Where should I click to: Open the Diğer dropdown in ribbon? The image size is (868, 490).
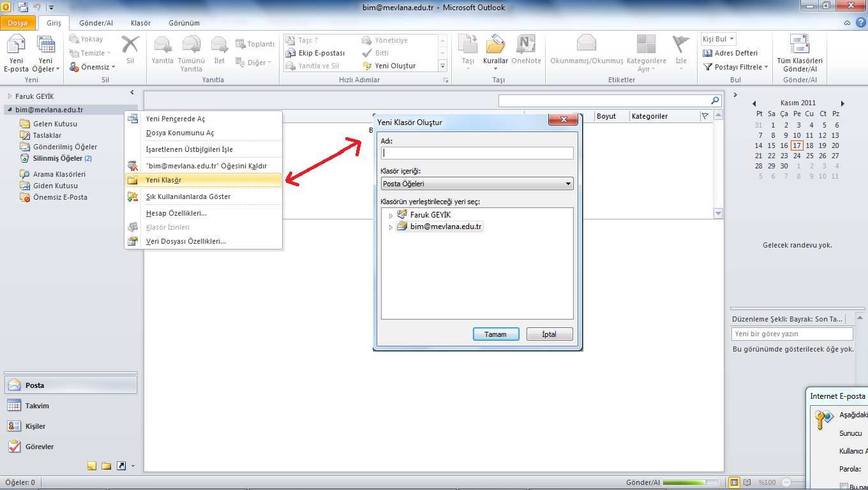pyautogui.click(x=253, y=63)
